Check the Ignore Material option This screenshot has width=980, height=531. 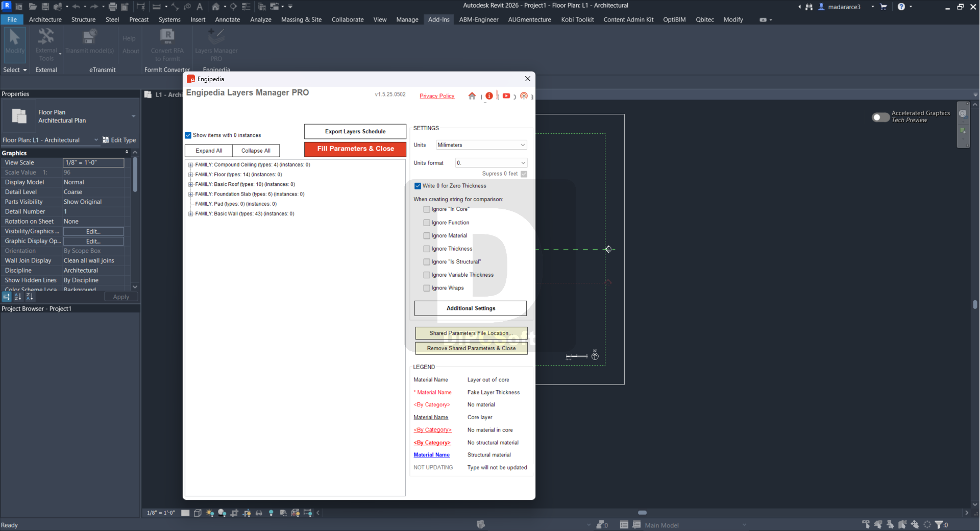[427, 236]
